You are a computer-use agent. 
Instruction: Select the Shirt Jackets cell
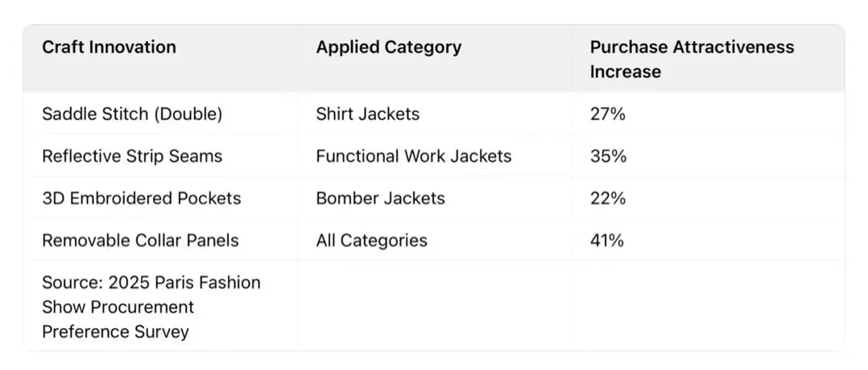click(x=367, y=114)
